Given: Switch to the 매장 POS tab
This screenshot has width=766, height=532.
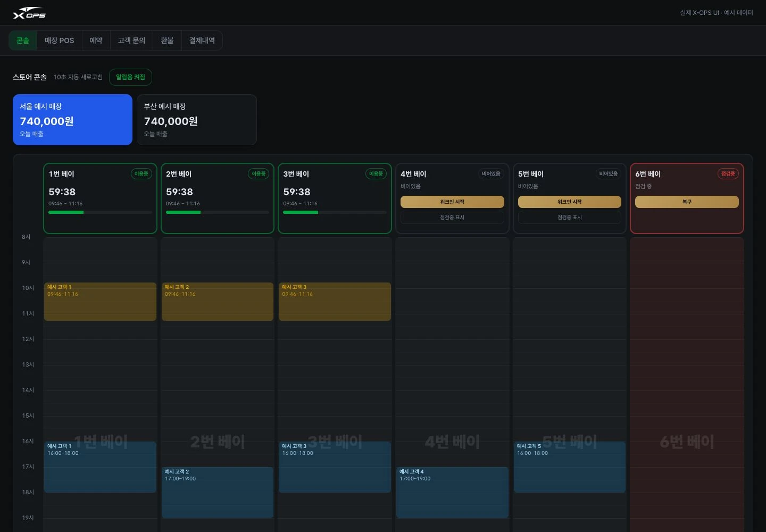Looking at the screenshot, I should pyautogui.click(x=60, y=40).
